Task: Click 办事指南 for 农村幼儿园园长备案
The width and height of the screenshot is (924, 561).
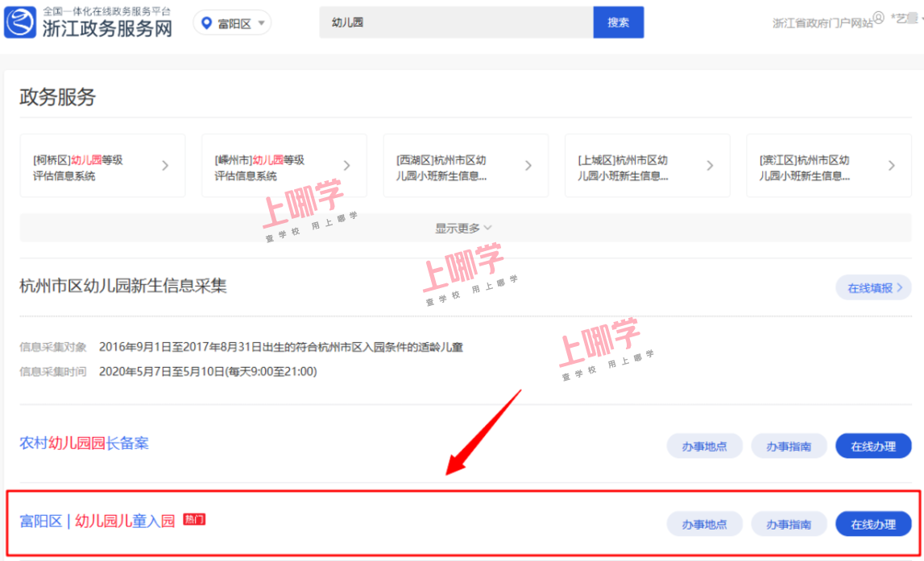Action: click(789, 446)
